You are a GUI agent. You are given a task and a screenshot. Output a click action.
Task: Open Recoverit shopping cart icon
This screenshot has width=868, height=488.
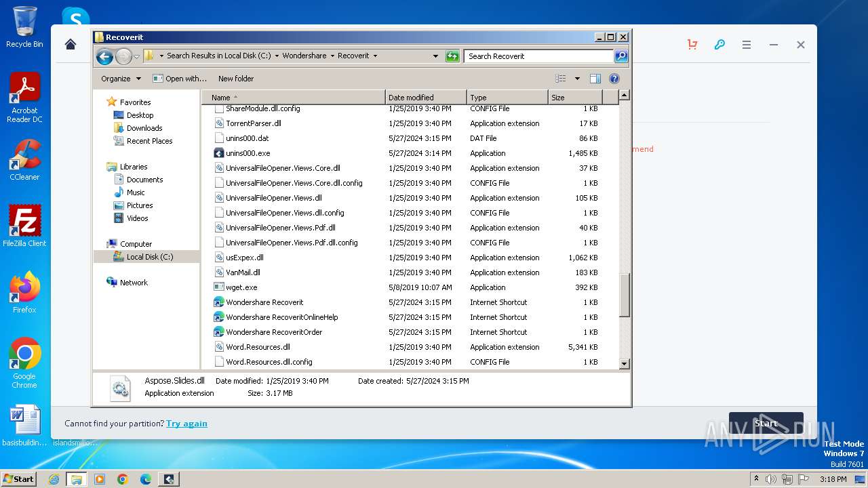(x=692, y=45)
